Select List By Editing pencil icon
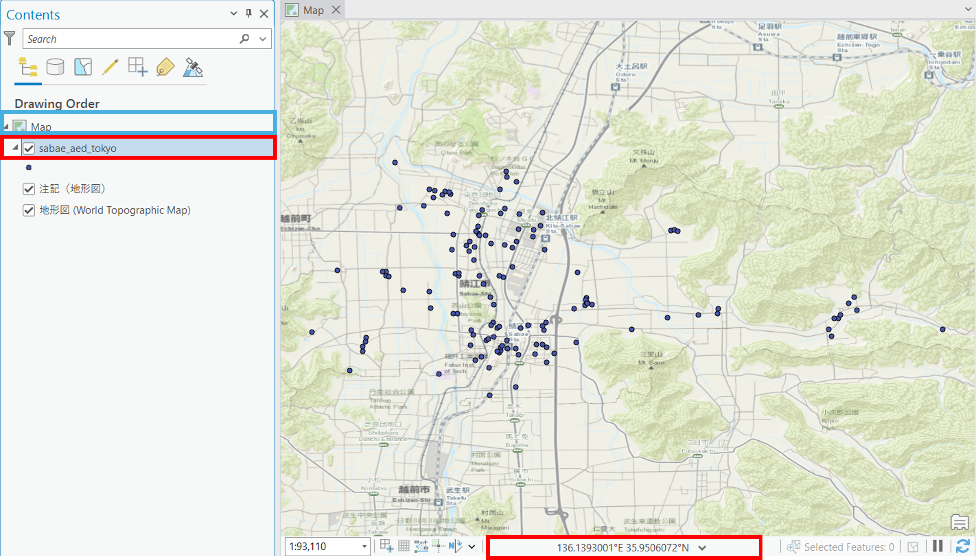Image resolution: width=976 pixels, height=560 pixels. tap(110, 67)
